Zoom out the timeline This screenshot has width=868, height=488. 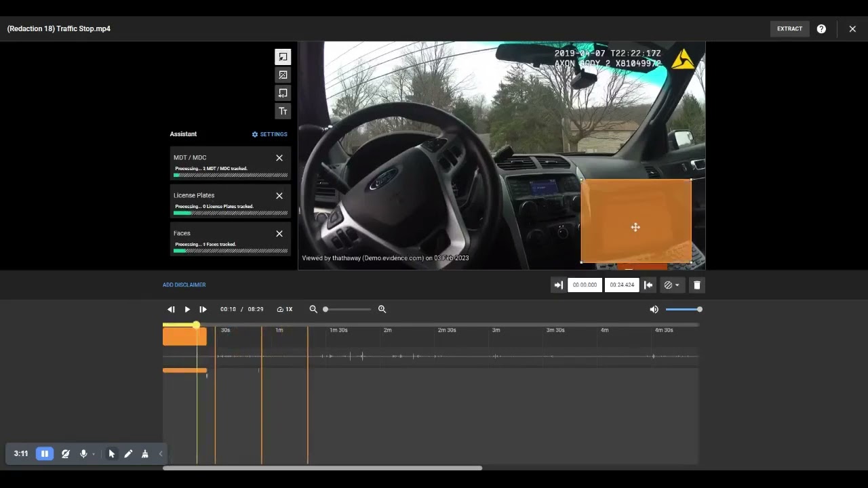[x=313, y=309]
